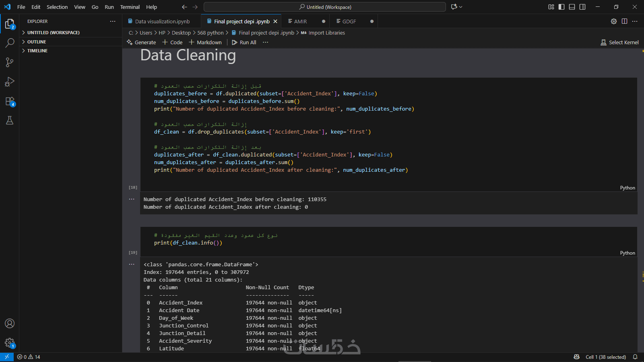Click the notifications bell in status bar
The image size is (644, 362).
[635, 357]
